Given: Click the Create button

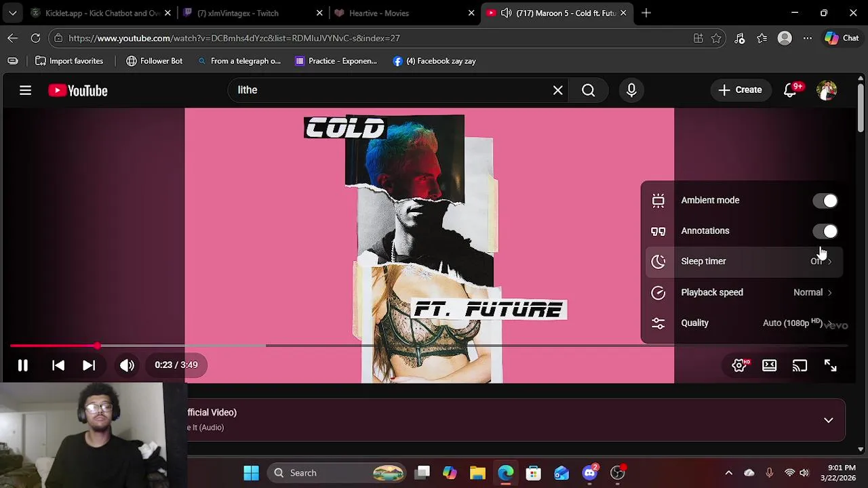Looking at the screenshot, I should 740,90.
